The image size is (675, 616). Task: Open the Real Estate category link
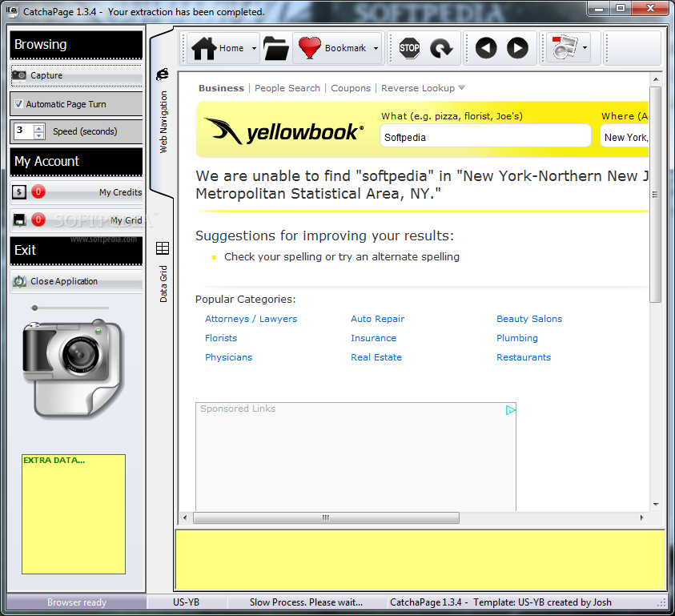pyautogui.click(x=376, y=357)
